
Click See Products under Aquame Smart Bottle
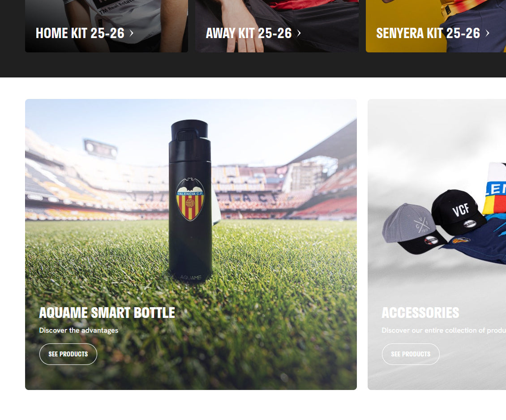pos(68,354)
